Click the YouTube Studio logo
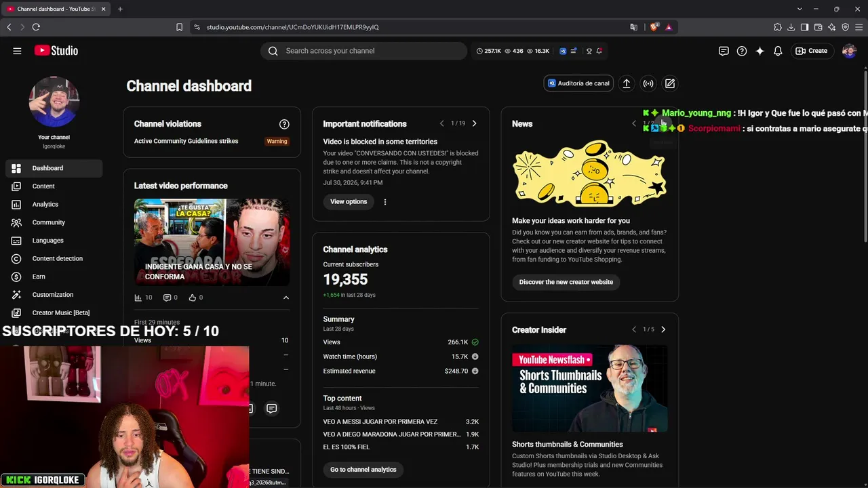This screenshot has width=868, height=488. (x=56, y=51)
